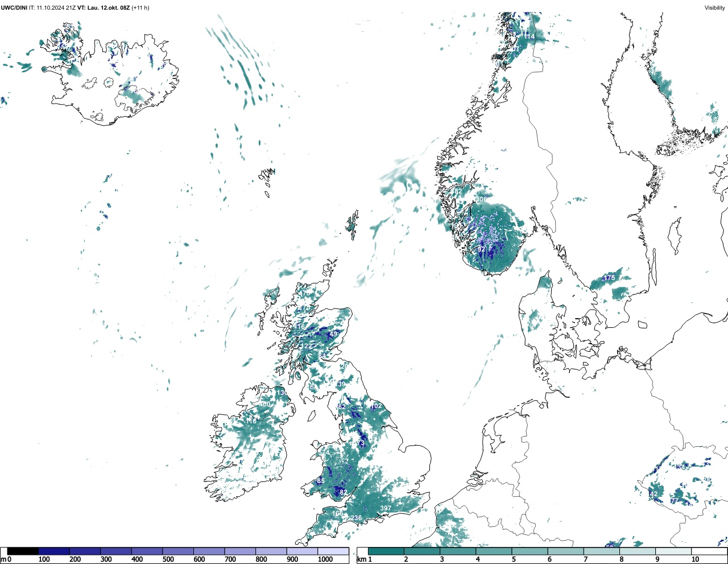Select the 6–7 km legend swatch
Viewport: 728px width, 564px height.
(565, 551)
